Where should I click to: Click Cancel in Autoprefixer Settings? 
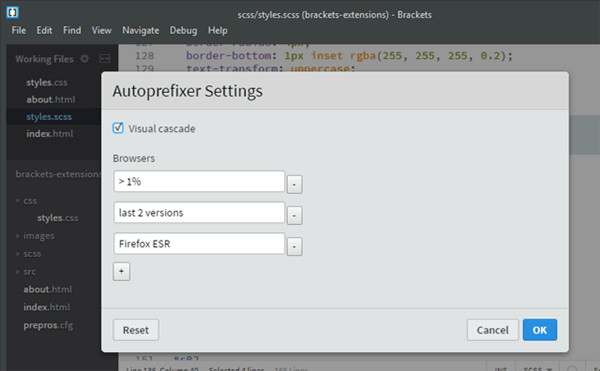[492, 330]
